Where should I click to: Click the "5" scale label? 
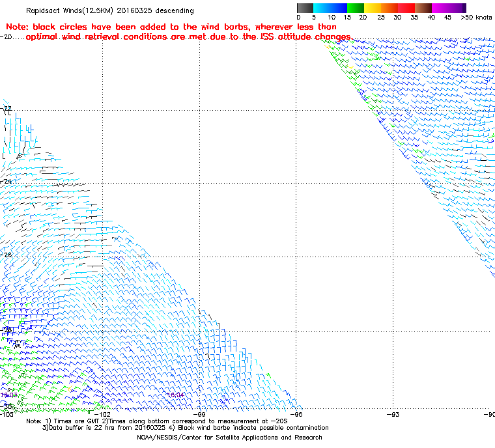point(314,18)
